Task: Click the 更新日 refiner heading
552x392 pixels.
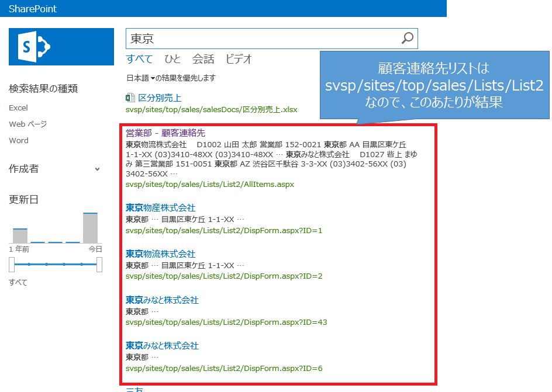Action: [x=23, y=200]
